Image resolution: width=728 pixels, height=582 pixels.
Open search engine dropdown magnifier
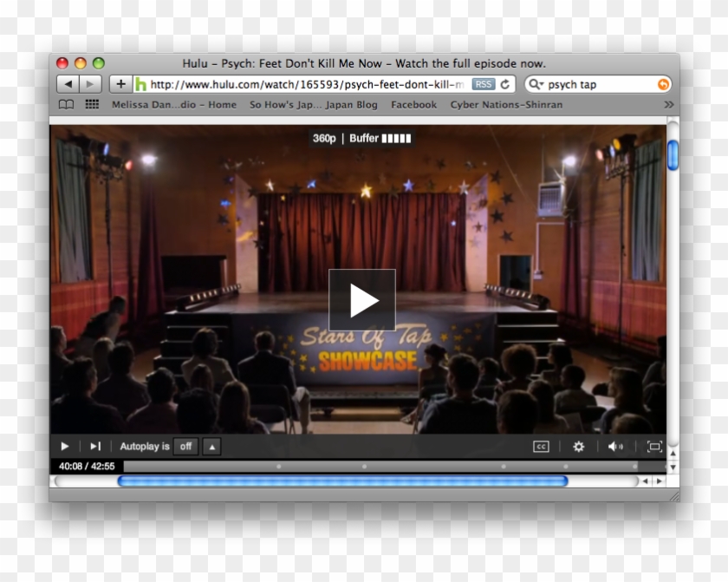click(536, 84)
